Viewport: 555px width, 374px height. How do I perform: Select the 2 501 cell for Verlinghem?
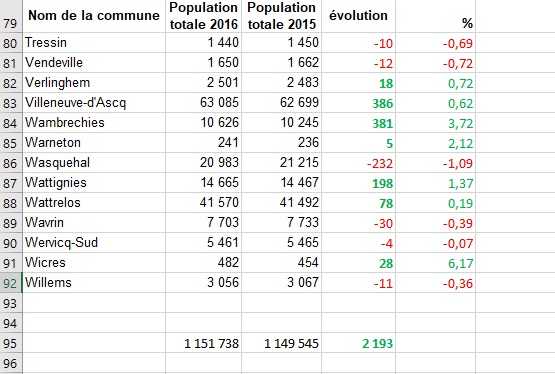click(x=204, y=83)
